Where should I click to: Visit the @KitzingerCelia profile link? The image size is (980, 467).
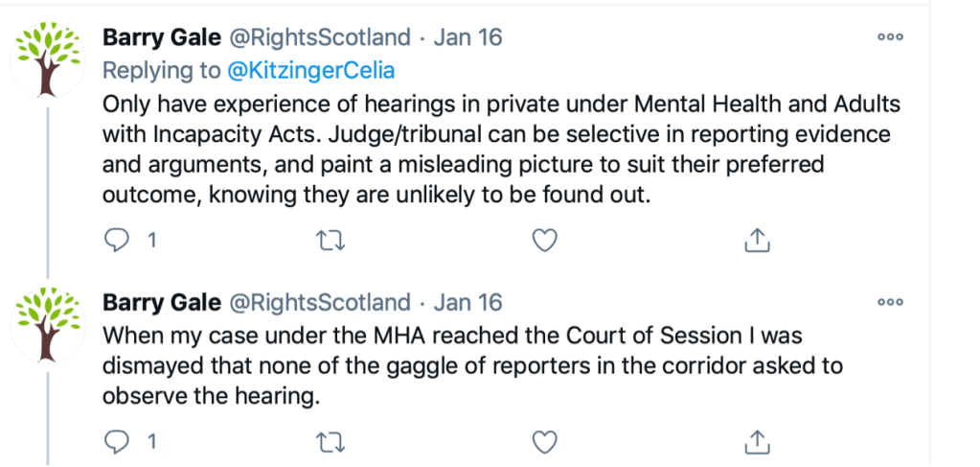[x=309, y=71]
